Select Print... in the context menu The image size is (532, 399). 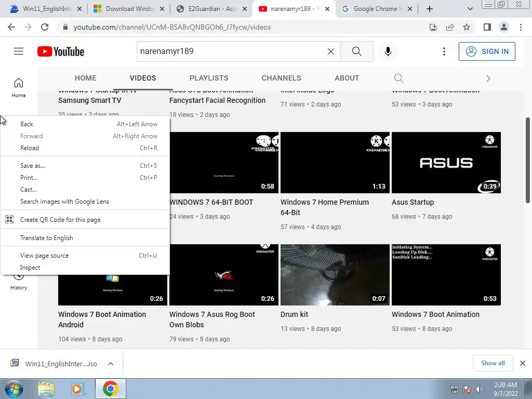pyautogui.click(x=85, y=178)
